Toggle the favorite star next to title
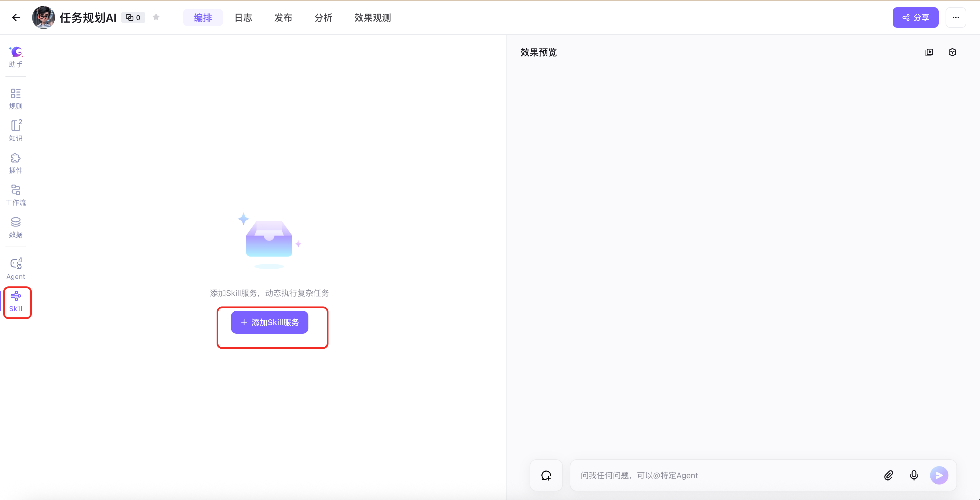This screenshot has height=500, width=980. [156, 17]
